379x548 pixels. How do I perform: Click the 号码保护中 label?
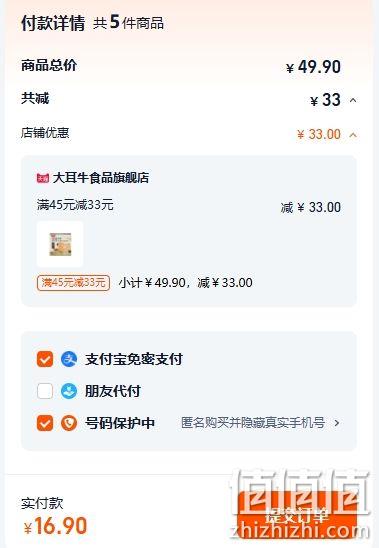[x=120, y=423]
